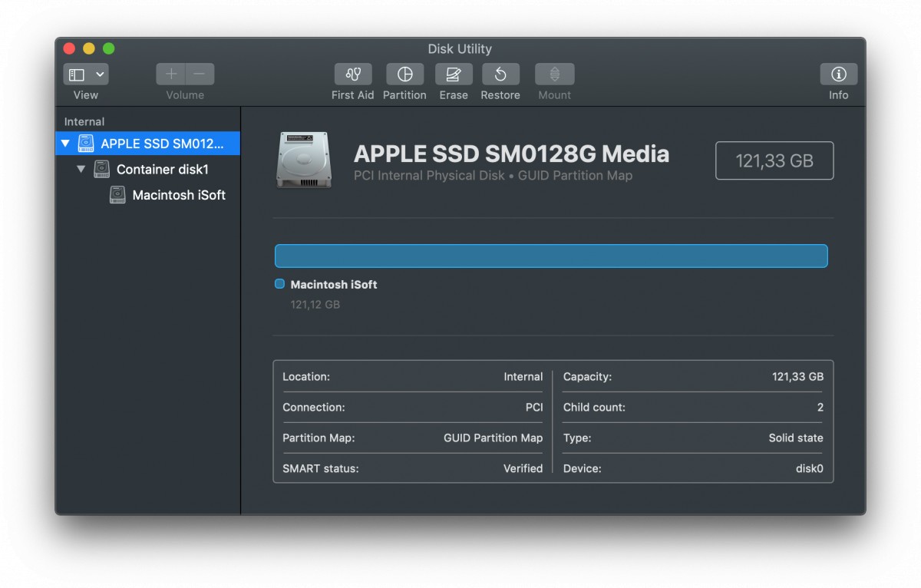The width and height of the screenshot is (921, 588).
Task: Click APPLE SSD SM0128G Media heading
Action: [x=511, y=154]
